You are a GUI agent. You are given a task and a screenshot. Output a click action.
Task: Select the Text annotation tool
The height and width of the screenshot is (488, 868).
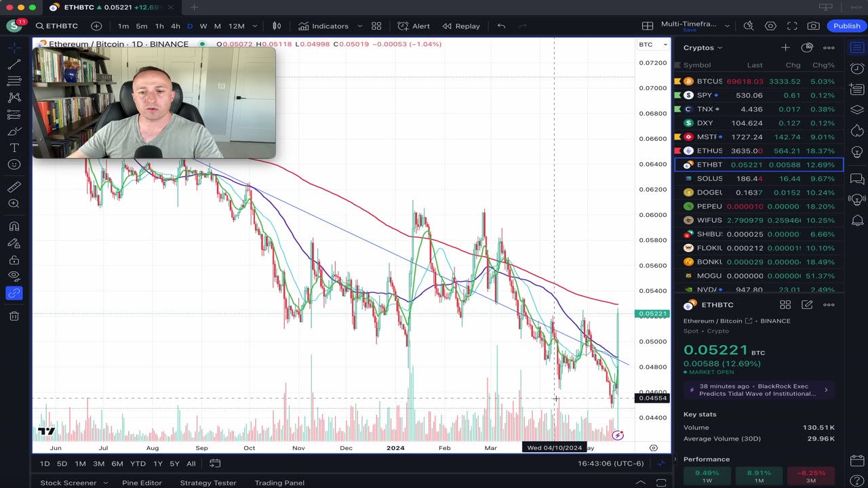(x=14, y=148)
